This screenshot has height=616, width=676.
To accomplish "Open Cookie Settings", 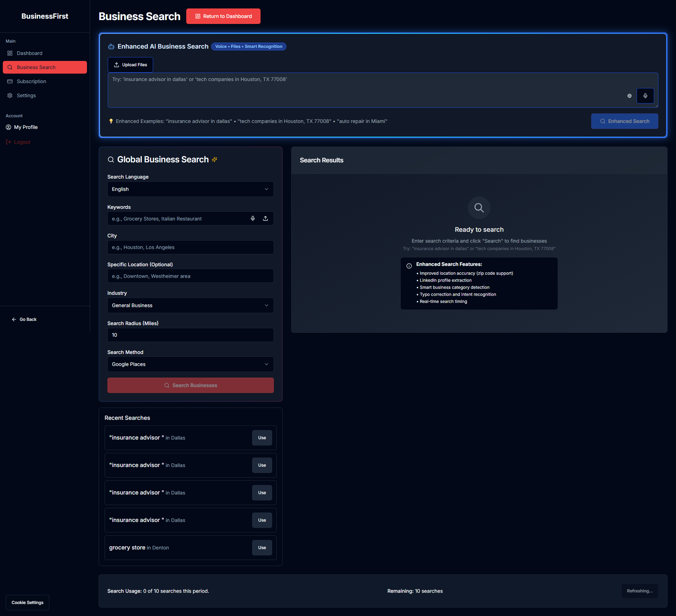I will (x=27, y=603).
